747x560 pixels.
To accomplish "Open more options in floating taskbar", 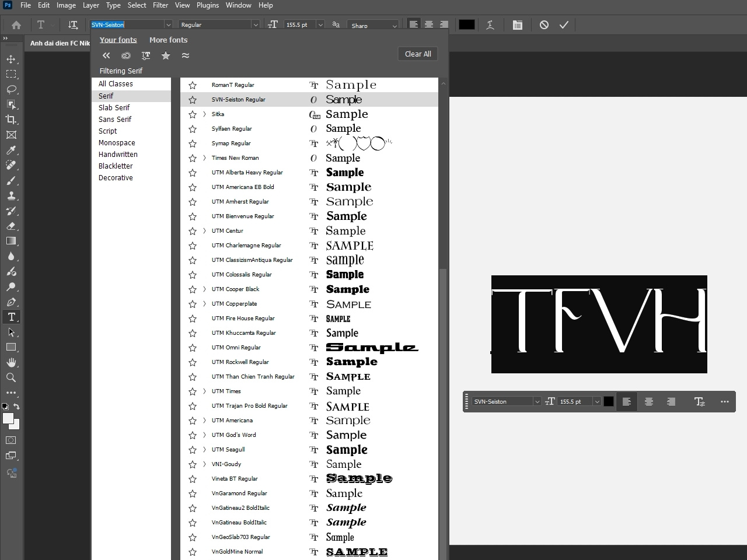I will tap(725, 401).
